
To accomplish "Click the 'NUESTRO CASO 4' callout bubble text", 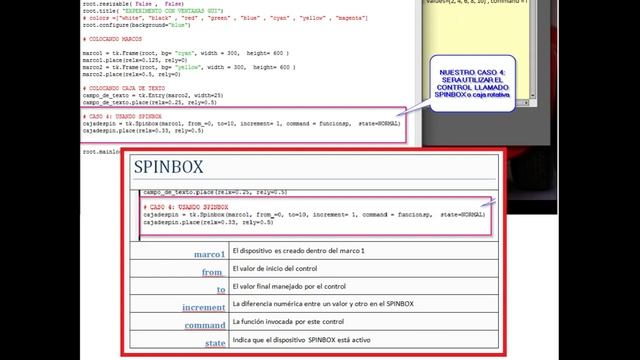I will click(x=472, y=83).
